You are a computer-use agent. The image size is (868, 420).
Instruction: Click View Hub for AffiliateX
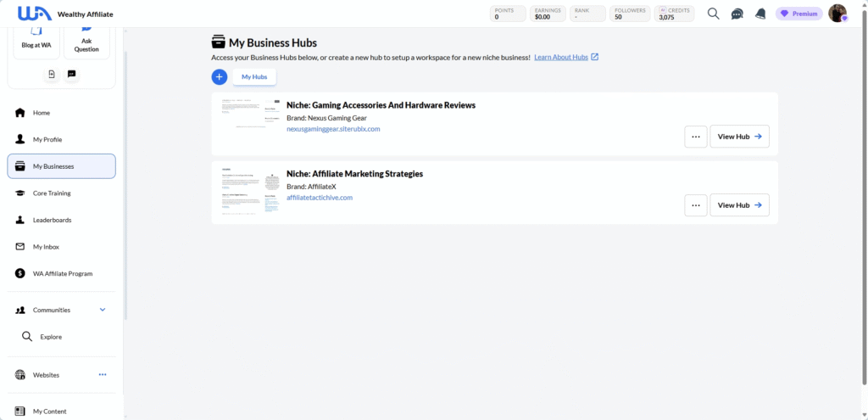[739, 205]
